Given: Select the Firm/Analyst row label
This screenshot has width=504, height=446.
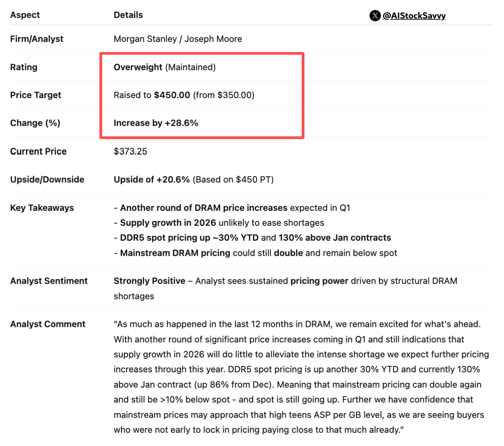Looking at the screenshot, I should click(x=37, y=39).
